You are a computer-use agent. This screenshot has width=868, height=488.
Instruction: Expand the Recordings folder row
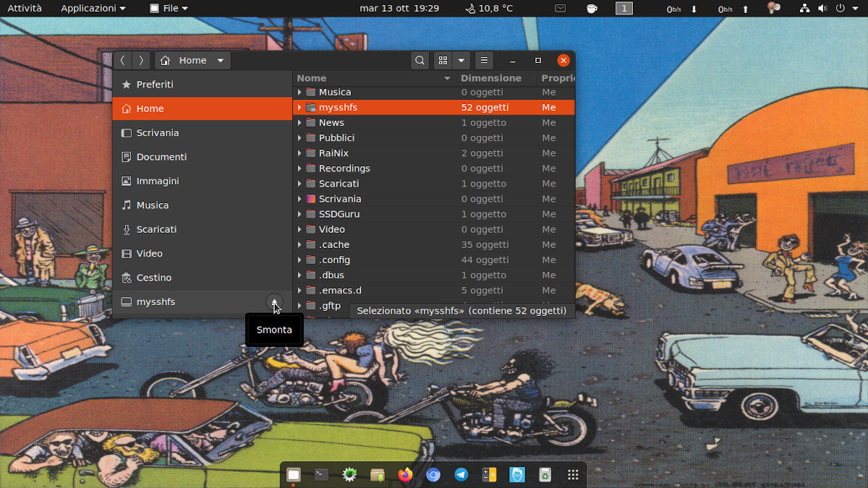click(x=299, y=168)
